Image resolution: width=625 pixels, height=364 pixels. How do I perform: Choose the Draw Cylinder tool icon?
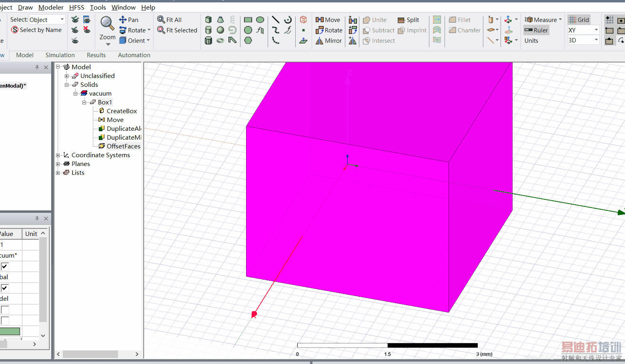tap(208, 30)
